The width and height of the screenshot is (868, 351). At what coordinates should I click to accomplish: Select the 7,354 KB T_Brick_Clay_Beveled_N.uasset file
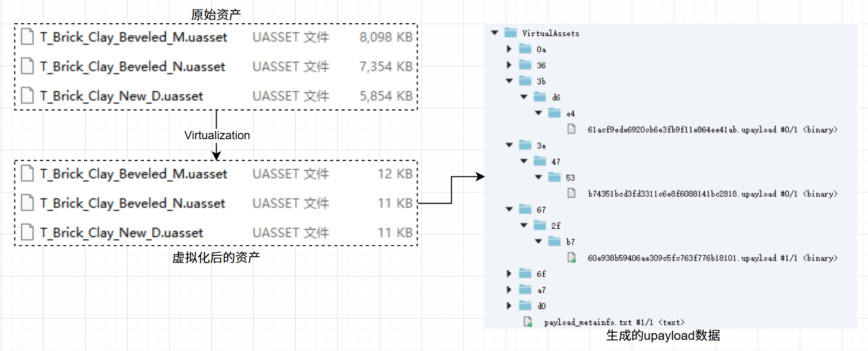pos(132,67)
